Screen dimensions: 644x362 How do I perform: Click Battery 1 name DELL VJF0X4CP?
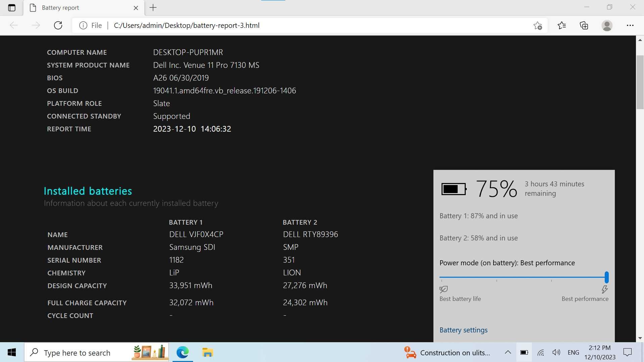196,234
